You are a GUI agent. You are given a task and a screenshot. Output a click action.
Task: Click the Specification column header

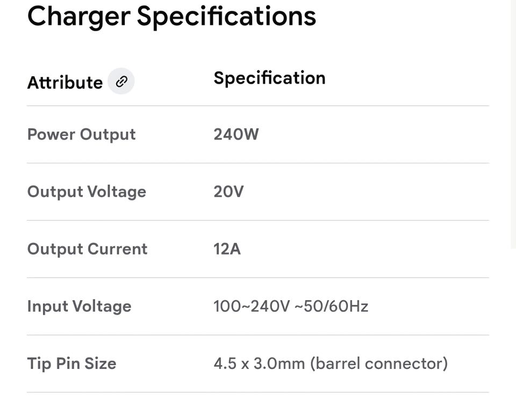[x=269, y=78]
